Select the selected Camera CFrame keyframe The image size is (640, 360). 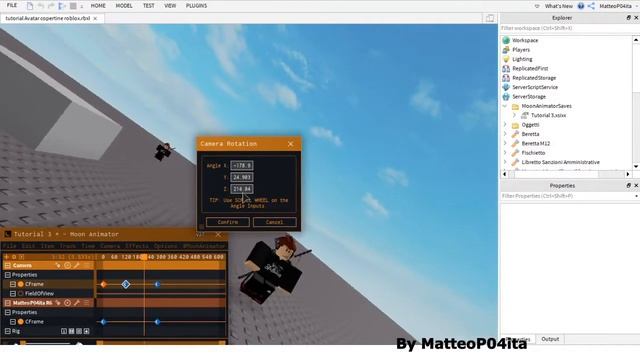[126, 284]
